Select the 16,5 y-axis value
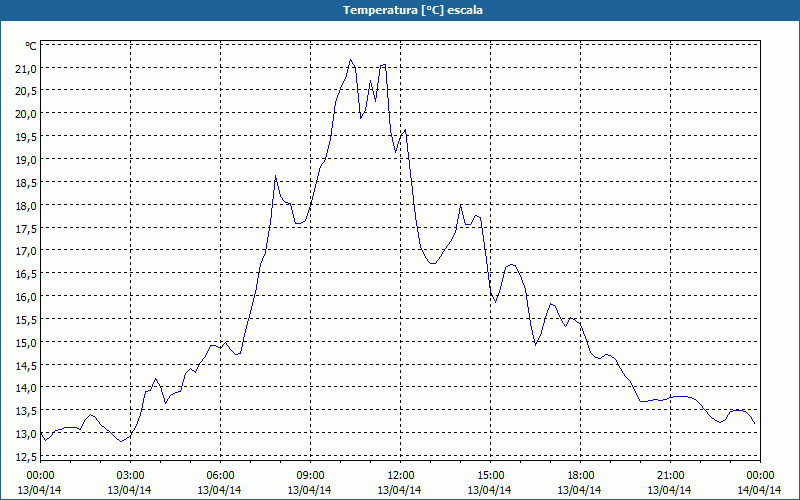 [26, 274]
